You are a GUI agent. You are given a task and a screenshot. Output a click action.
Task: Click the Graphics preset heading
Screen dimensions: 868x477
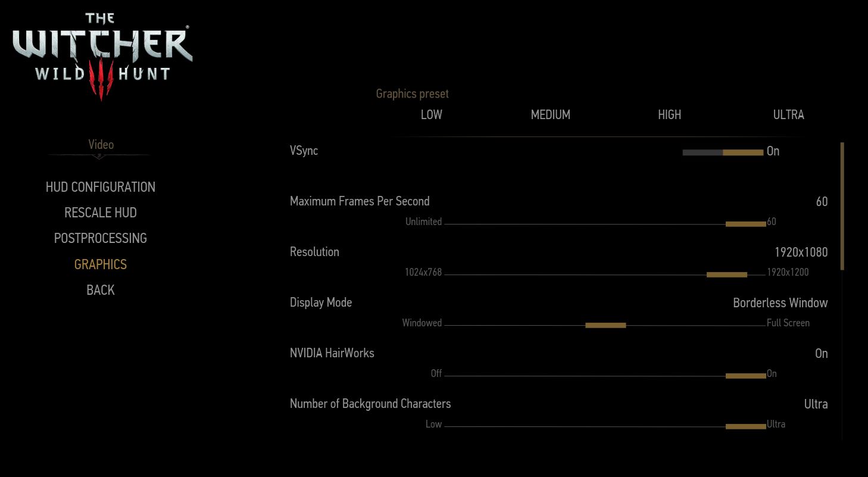[413, 93]
